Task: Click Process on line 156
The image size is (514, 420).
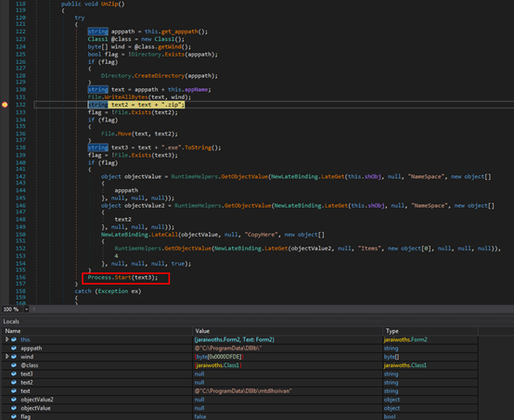Action: pyautogui.click(x=99, y=277)
